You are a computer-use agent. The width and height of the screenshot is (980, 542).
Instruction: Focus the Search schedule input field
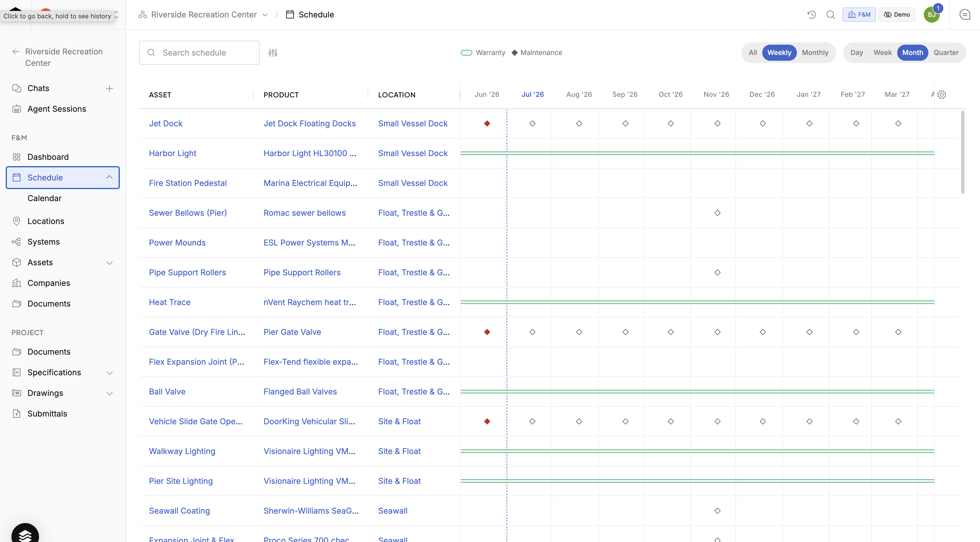199,53
